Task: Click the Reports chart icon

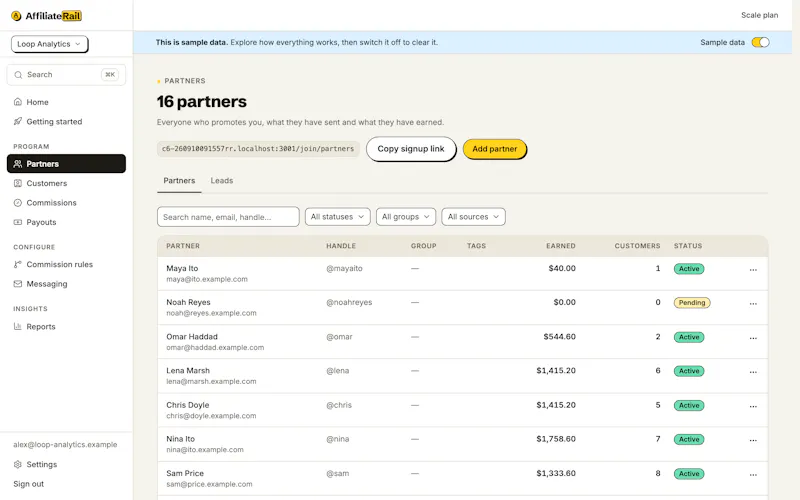Action: click(18, 327)
